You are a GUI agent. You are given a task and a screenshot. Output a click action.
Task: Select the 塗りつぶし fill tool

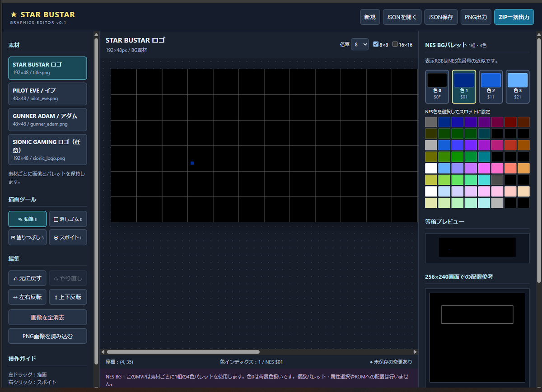pyautogui.click(x=28, y=237)
